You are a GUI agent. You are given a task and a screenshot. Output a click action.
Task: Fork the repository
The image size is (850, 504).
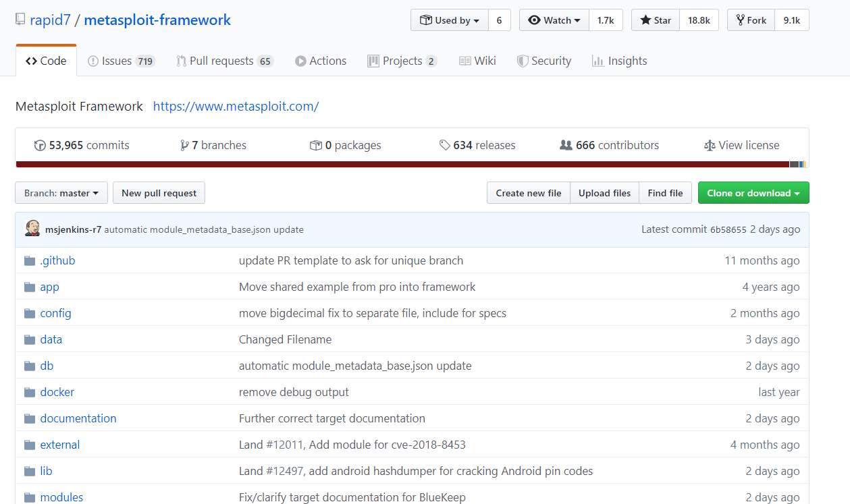pos(751,20)
